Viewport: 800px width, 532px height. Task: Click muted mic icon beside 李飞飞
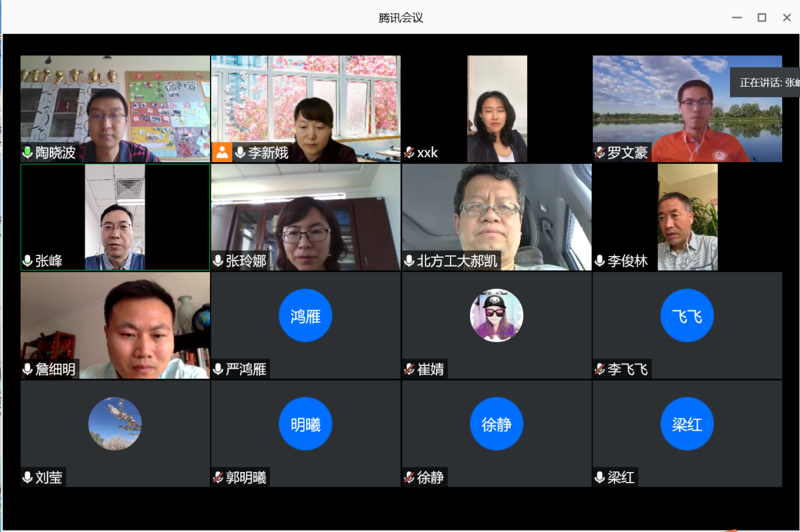[x=600, y=369]
